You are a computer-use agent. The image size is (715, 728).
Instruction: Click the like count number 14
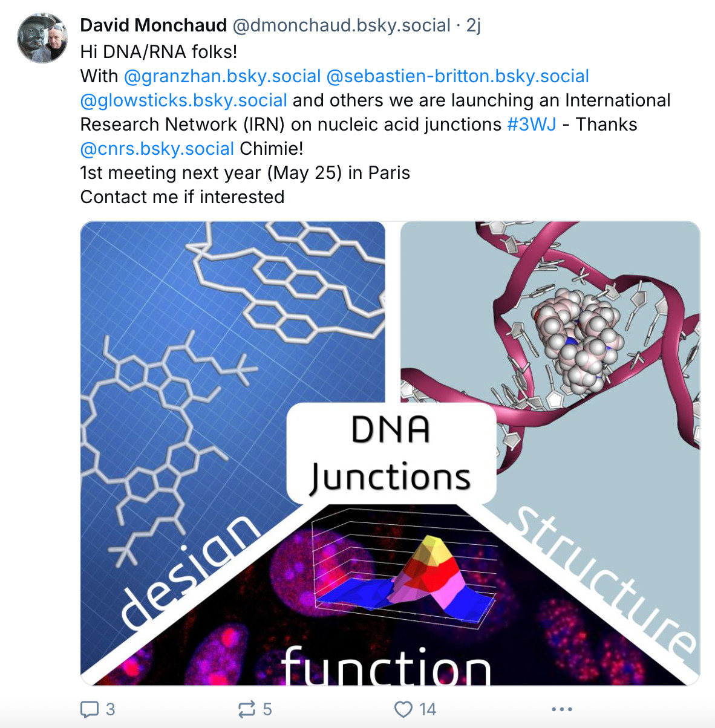[x=428, y=709]
